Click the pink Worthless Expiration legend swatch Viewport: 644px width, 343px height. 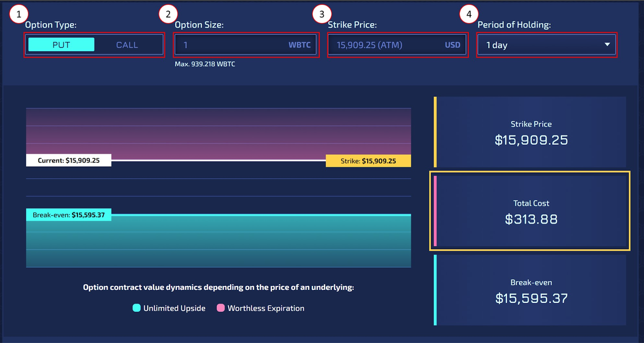tap(220, 308)
